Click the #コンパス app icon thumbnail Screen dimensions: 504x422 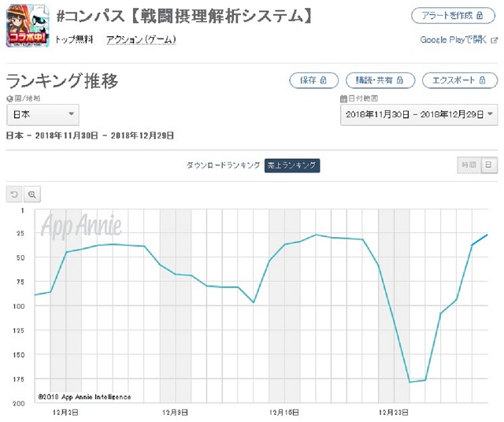28,26
